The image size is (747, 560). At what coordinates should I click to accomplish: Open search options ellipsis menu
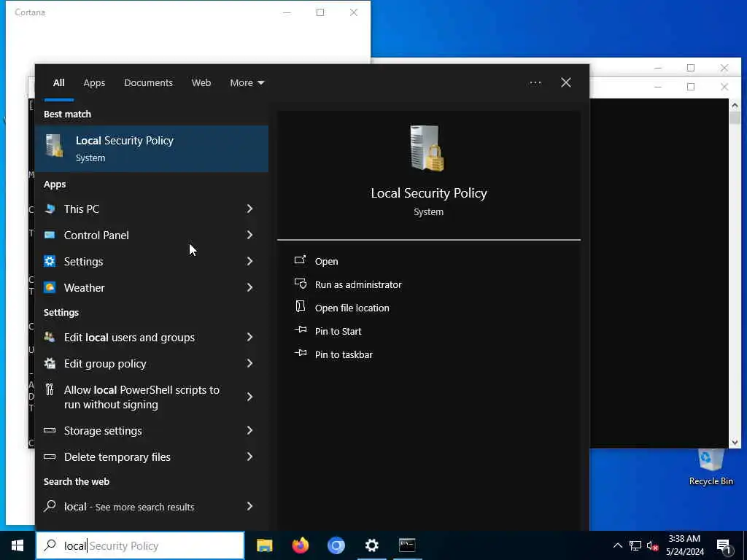coord(535,83)
